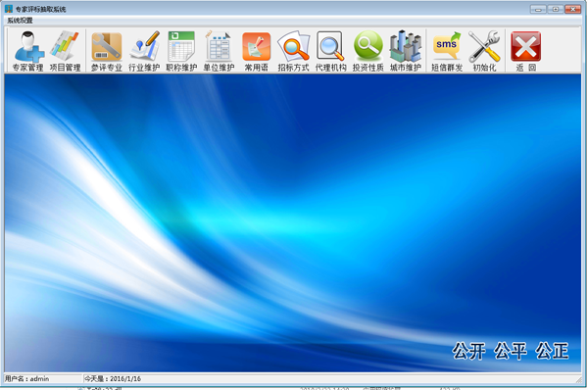Open 专家管理 expert management icon
This screenshot has height=390, width=588.
tap(28, 51)
